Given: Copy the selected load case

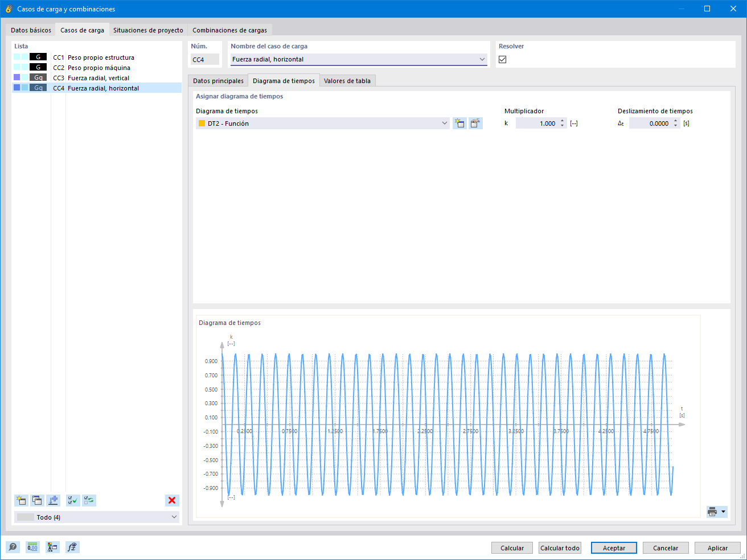Looking at the screenshot, I should pyautogui.click(x=37, y=500).
